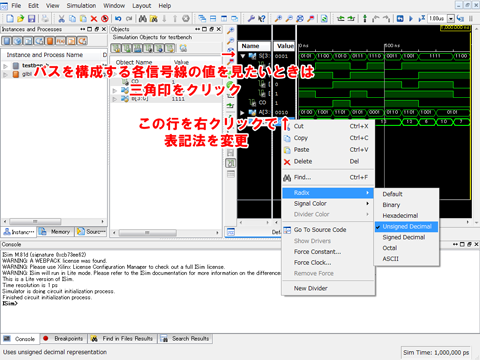
Task: Expand the A[3:0] bus triangle
Action: [x=242, y=112]
